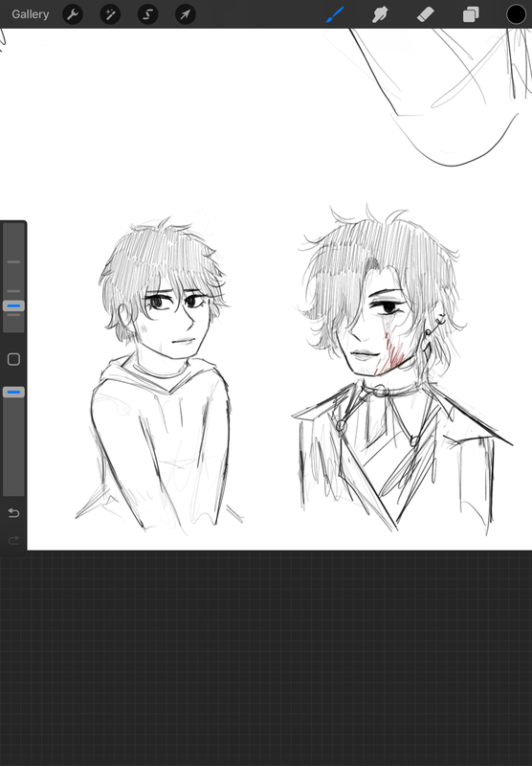Select the Selection S-shaped tool
Viewport: 532px width, 766px height.
point(148,14)
